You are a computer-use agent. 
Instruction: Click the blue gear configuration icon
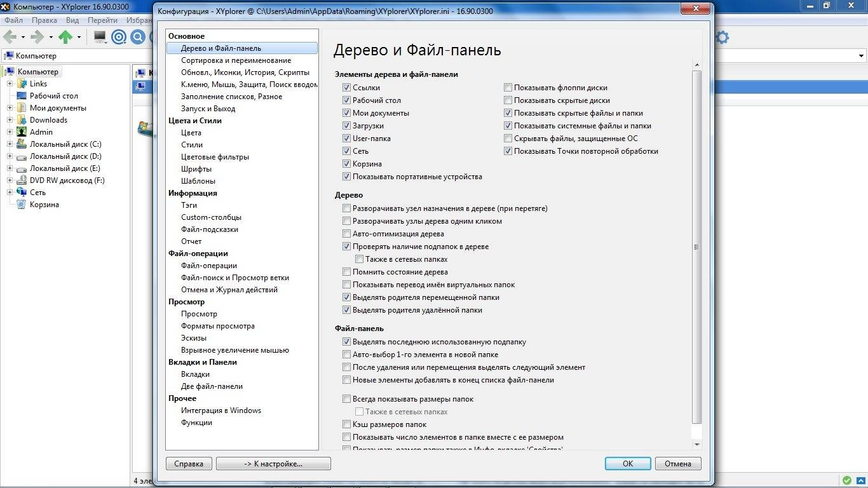click(x=722, y=37)
